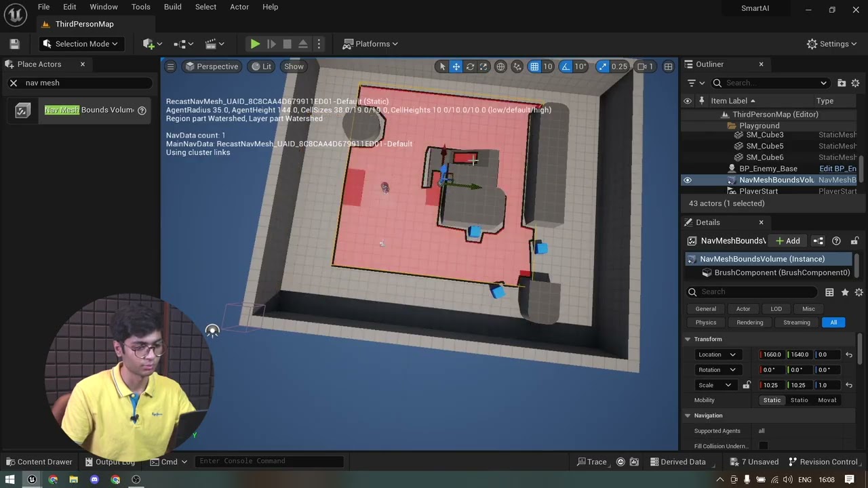Toggle world/local coordinate space globe icon

coord(500,66)
